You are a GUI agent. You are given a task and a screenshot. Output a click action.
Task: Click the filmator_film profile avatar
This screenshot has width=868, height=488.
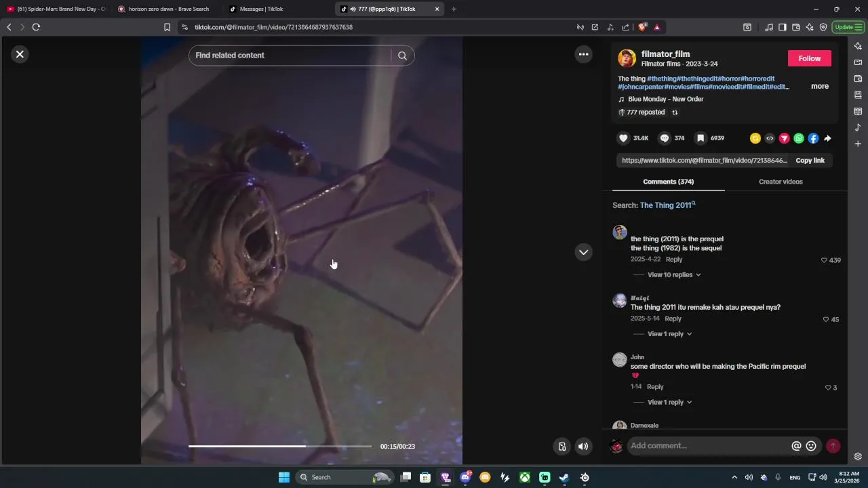[627, 58]
